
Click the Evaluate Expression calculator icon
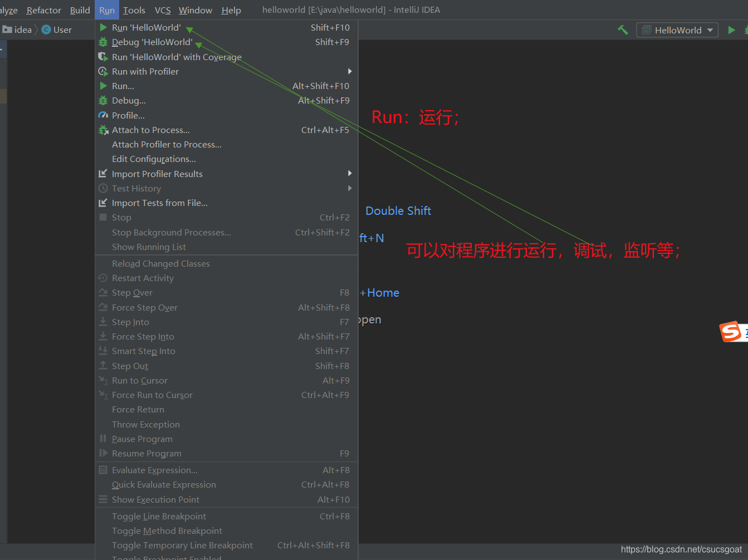[x=103, y=470]
